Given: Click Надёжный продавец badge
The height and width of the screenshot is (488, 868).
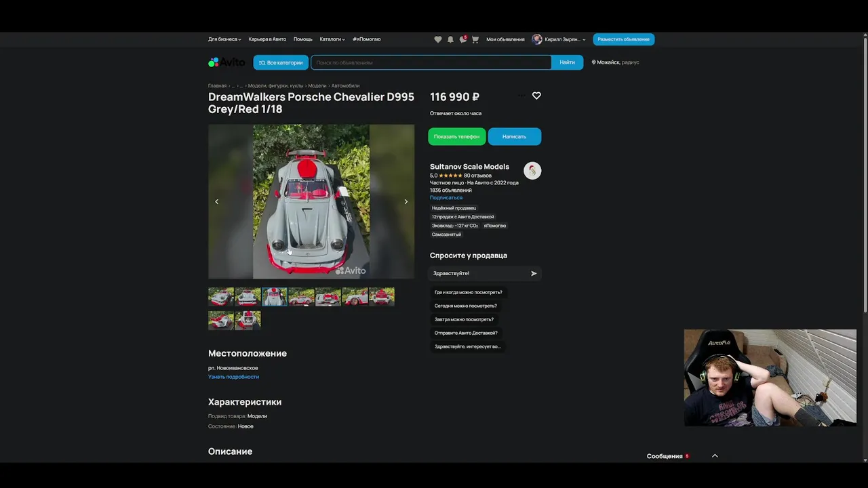Looking at the screenshot, I should (454, 208).
